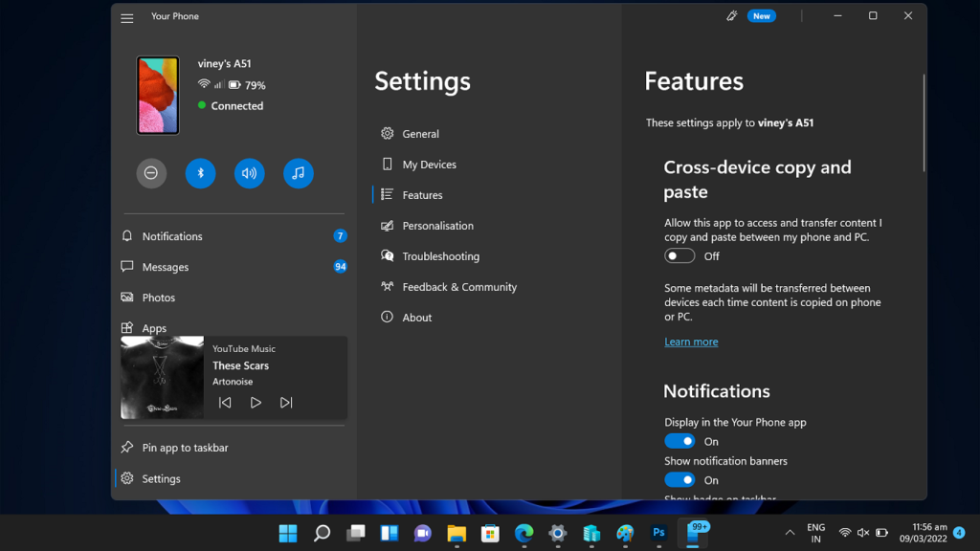Open Task View in taskbar
980x551 pixels.
click(x=356, y=533)
